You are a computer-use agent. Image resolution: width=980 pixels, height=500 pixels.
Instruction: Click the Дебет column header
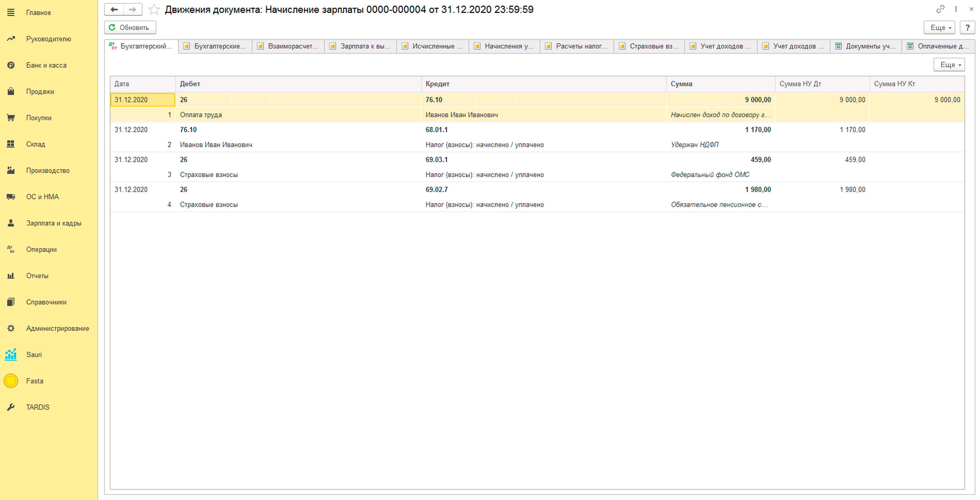(298, 84)
